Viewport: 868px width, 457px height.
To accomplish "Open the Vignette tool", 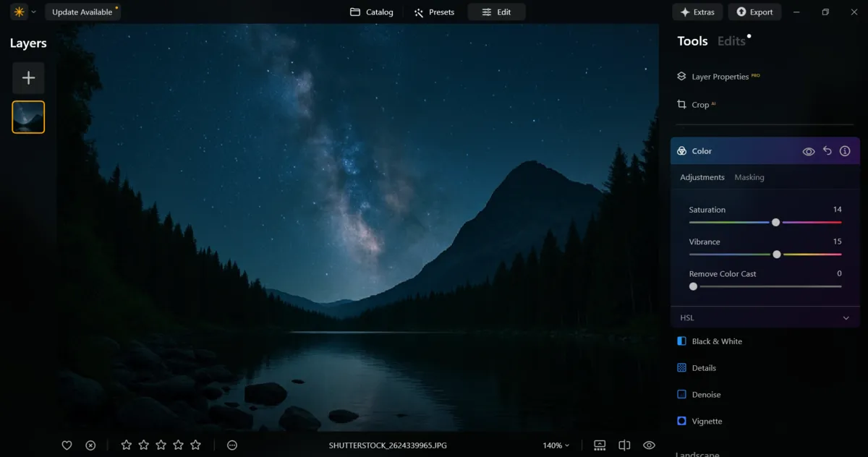I will point(707,421).
